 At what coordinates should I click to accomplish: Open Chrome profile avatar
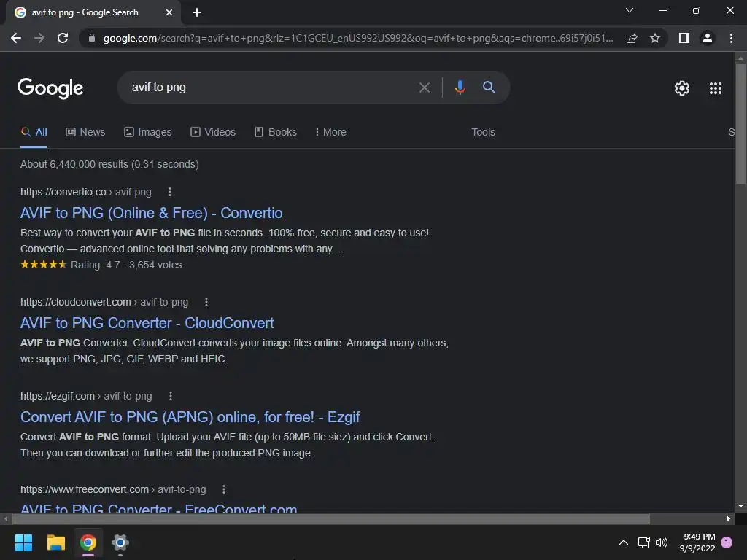[708, 38]
